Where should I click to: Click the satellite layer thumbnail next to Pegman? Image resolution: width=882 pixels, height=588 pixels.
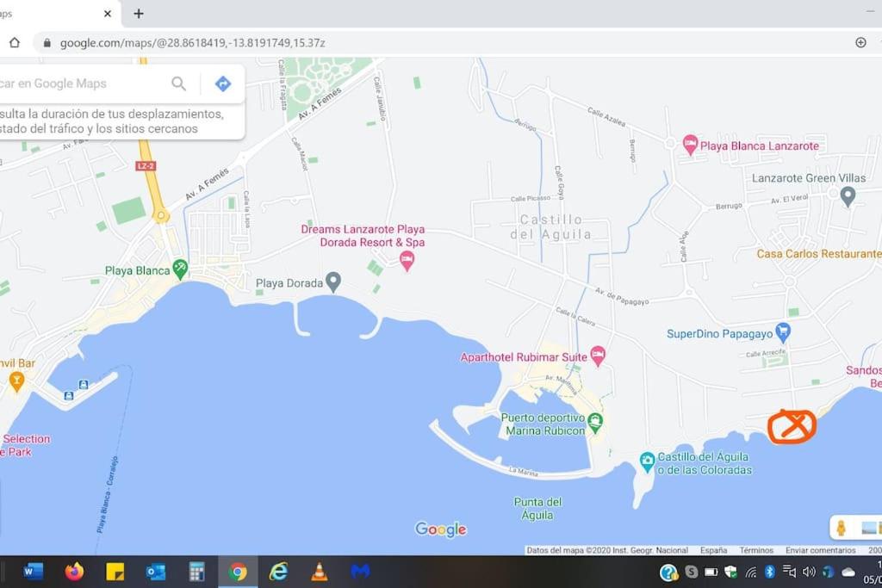tap(871, 528)
